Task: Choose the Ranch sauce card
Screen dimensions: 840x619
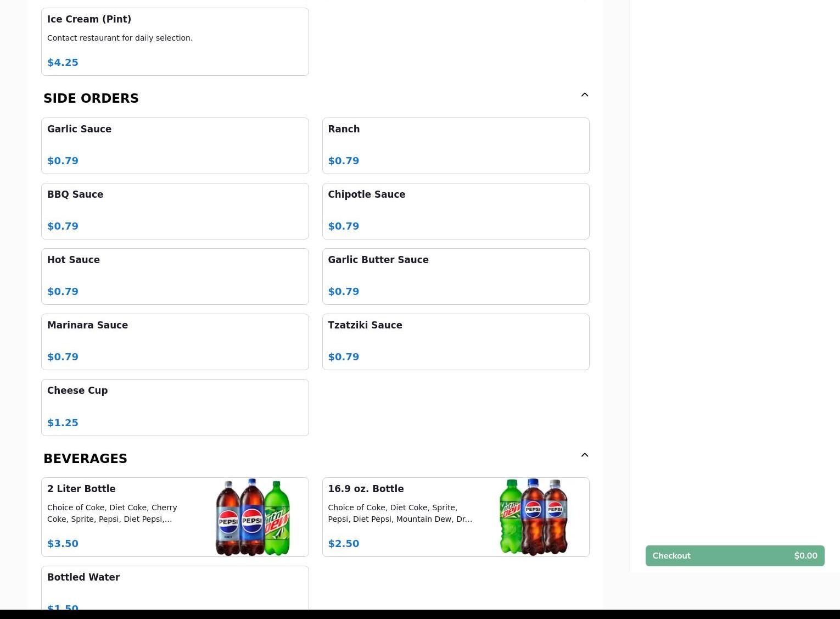Action: click(456, 146)
